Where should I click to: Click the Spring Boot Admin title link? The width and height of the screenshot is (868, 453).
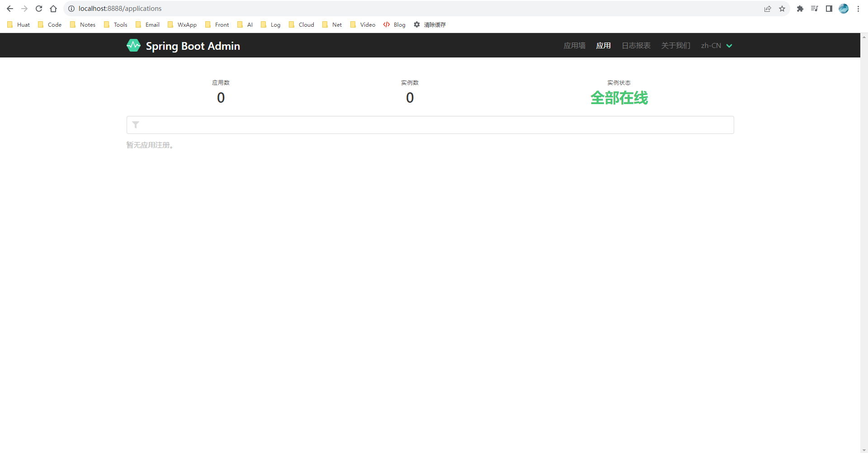[x=193, y=46]
